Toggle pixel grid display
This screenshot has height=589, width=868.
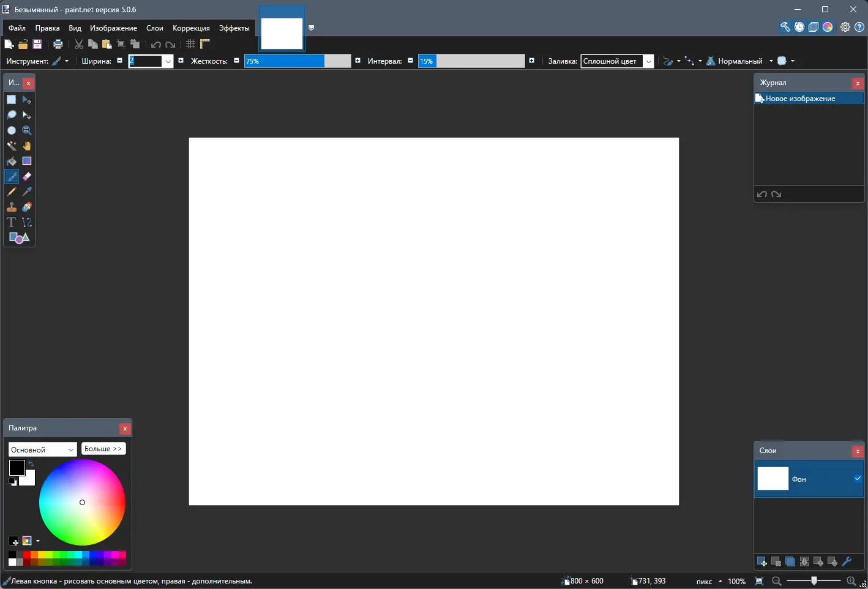191,44
